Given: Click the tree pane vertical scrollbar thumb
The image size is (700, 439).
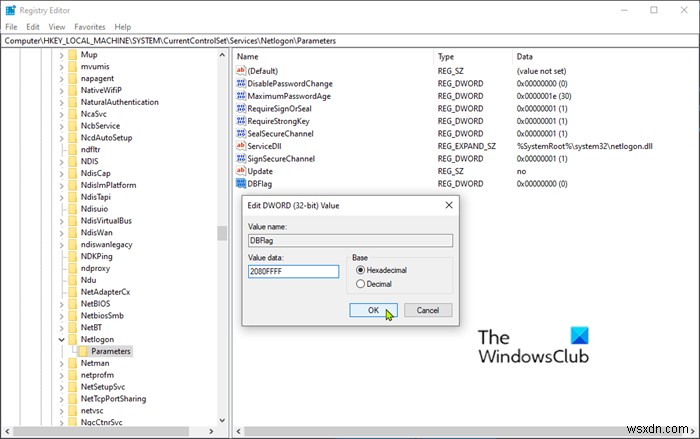Looking at the screenshot, I should coord(222,234).
